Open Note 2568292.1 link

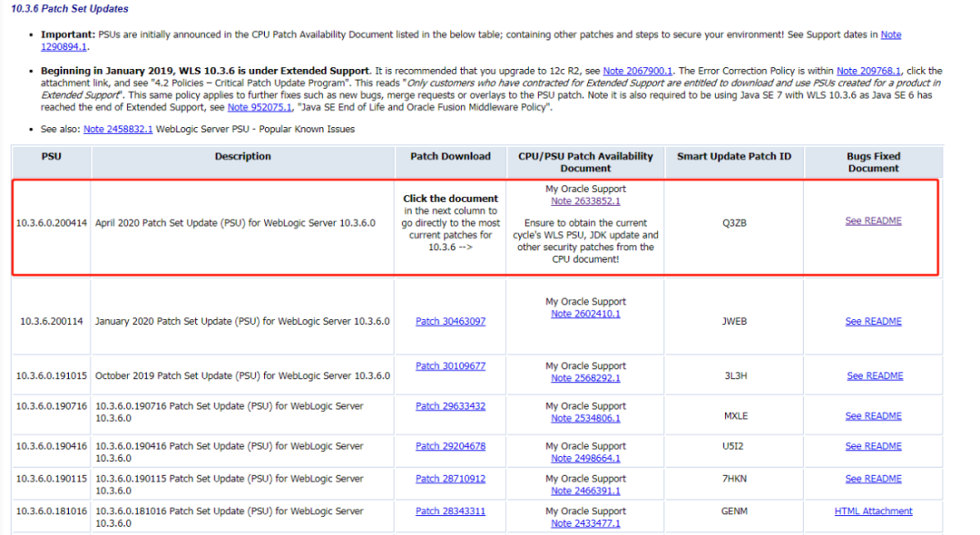585,378
